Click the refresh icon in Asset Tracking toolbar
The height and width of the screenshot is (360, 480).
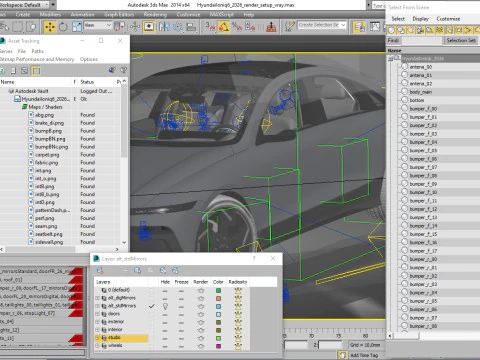[x=2, y=70]
